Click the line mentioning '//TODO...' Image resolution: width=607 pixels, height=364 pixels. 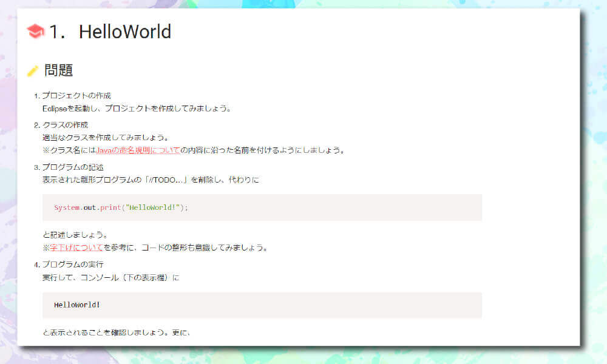click(x=151, y=180)
